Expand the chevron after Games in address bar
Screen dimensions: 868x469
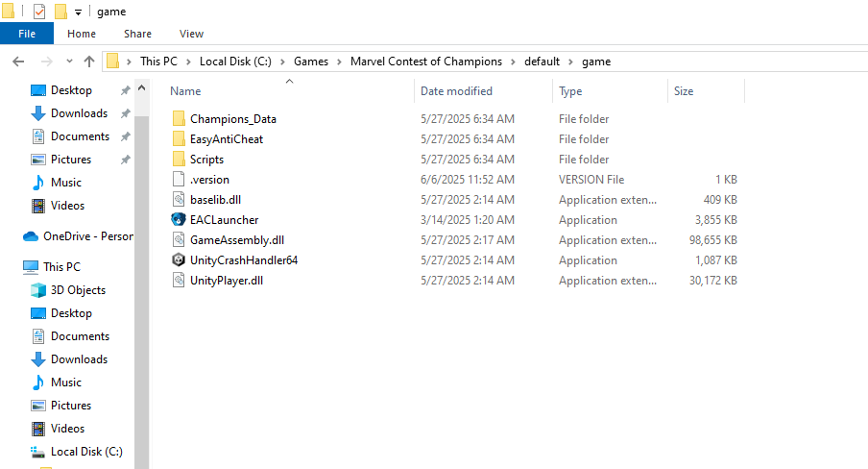coord(339,62)
